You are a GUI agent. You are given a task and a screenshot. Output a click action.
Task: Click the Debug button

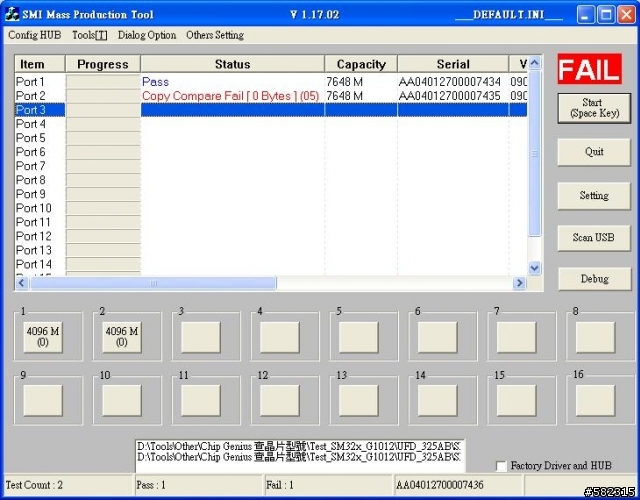[x=594, y=279]
